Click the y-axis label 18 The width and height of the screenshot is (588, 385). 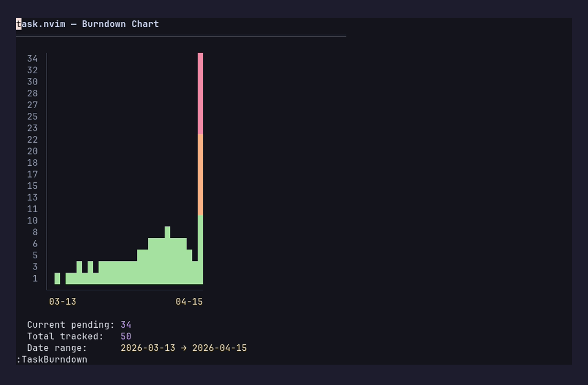point(32,163)
